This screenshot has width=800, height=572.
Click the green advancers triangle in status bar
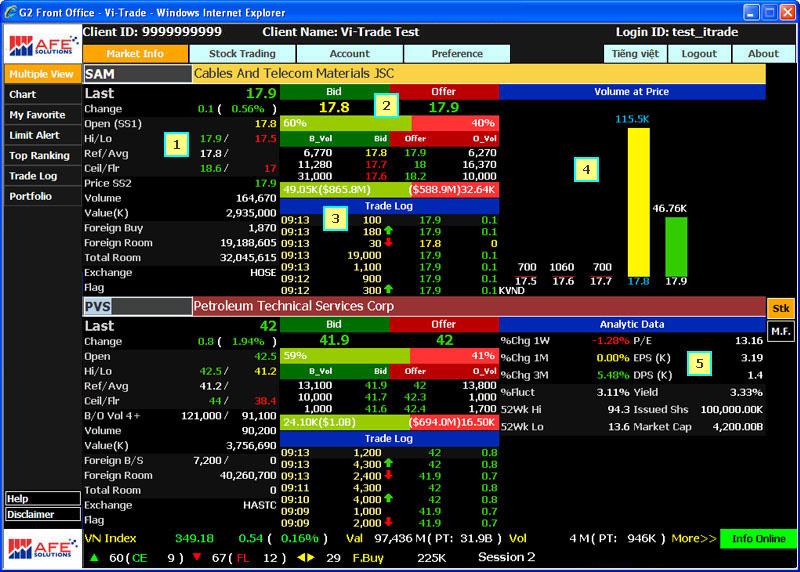[94, 558]
